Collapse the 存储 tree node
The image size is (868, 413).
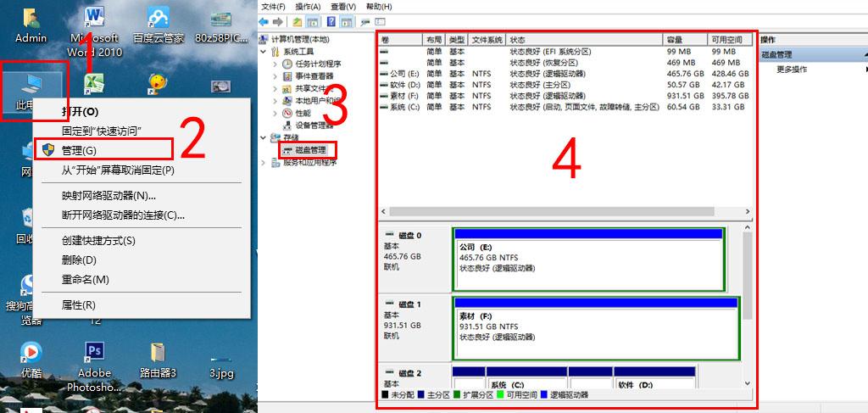coord(263,137)
